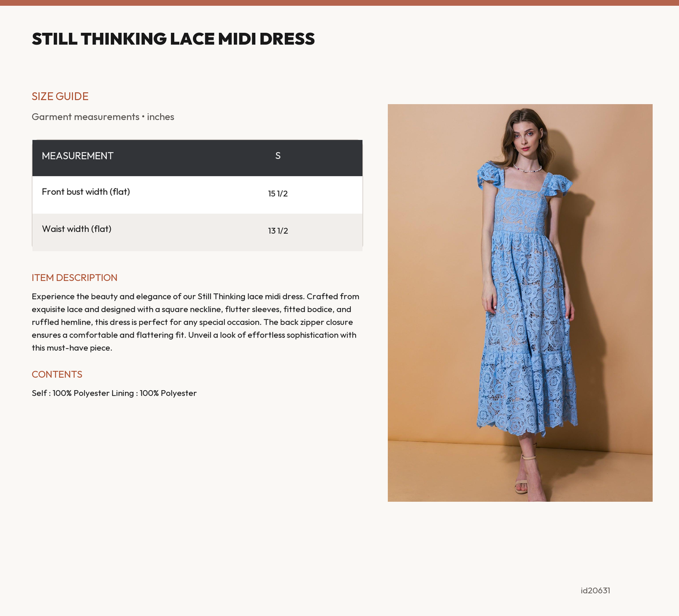Click the 13 1/2 waist value
679x616 pixels.
pos(278,231)
